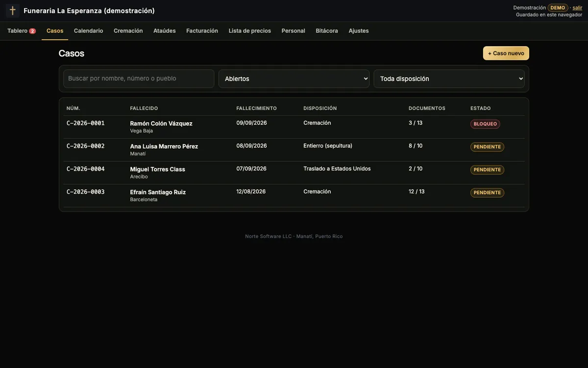This screenshot has width=588, height=368.
Task: Click PENDIENTE badge in Efraín Santiago row
Action: pos(487,193)
